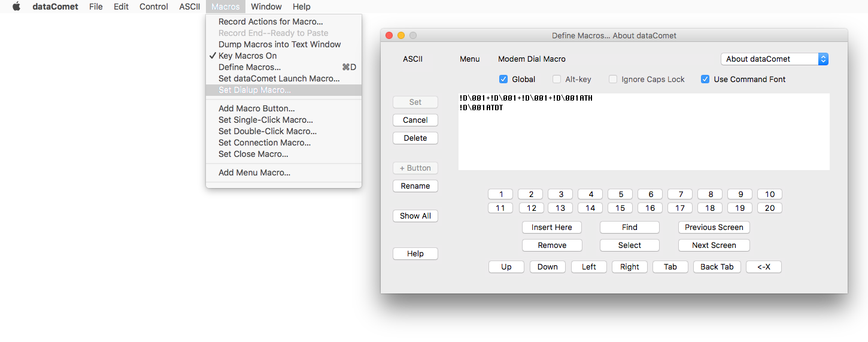Choose Set Dialup Macro...
The height and width of the screenshot is (342, 868).
tap(284, 90)
